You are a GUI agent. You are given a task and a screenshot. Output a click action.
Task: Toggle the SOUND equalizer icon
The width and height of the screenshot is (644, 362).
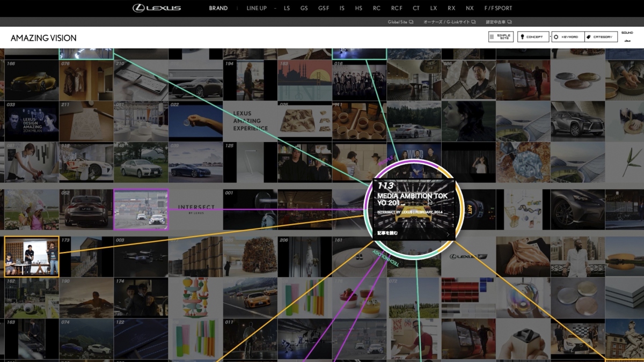point(627,37)
